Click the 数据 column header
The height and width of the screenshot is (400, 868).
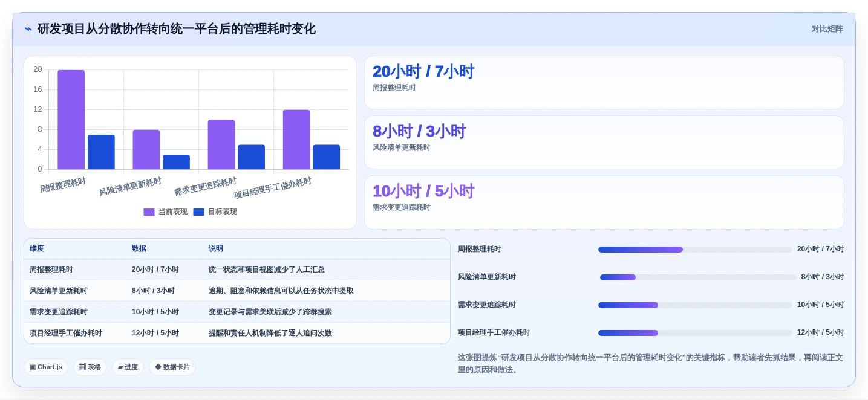click(x=139, y=249)
